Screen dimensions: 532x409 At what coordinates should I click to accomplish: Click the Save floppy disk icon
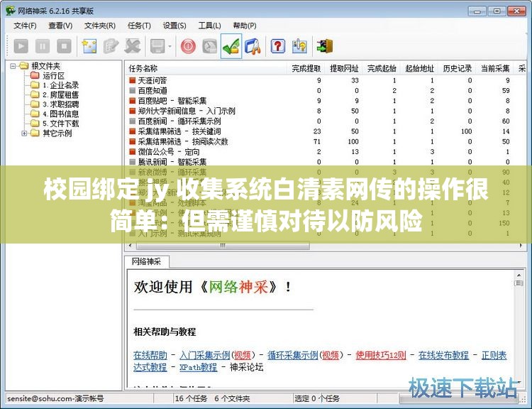click(x=157, y=46)
